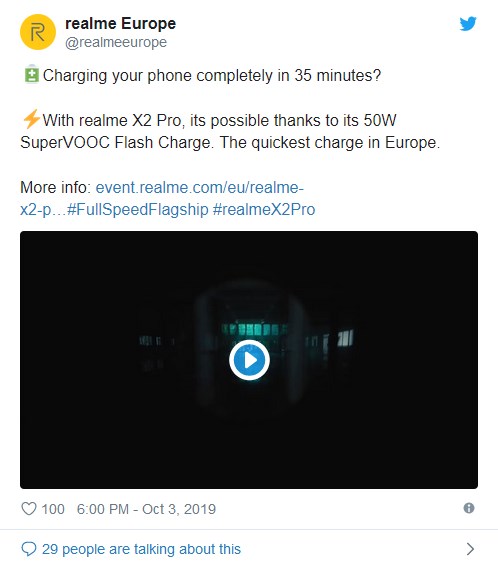This screenshot has height=564, width=498.
Task: Expand conversation with right chevron arrow
Action: [x=470, y=549]
